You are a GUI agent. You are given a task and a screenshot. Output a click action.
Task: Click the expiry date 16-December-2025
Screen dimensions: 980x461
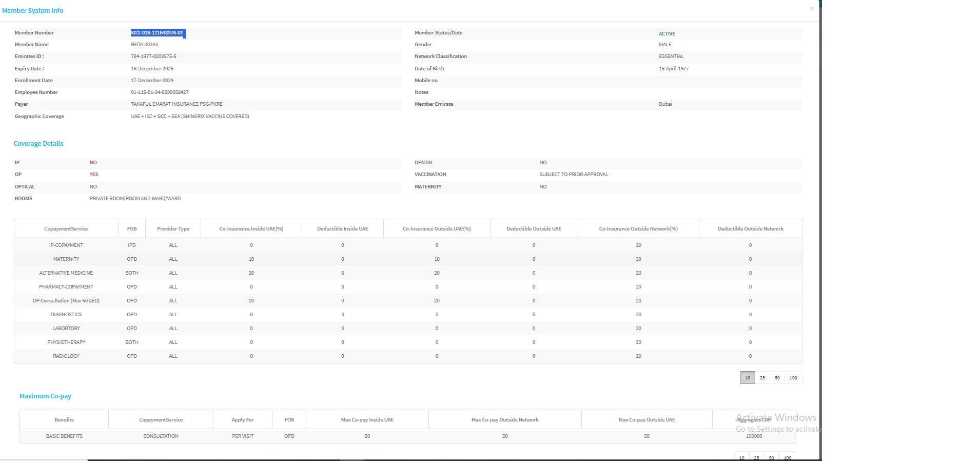152,69
